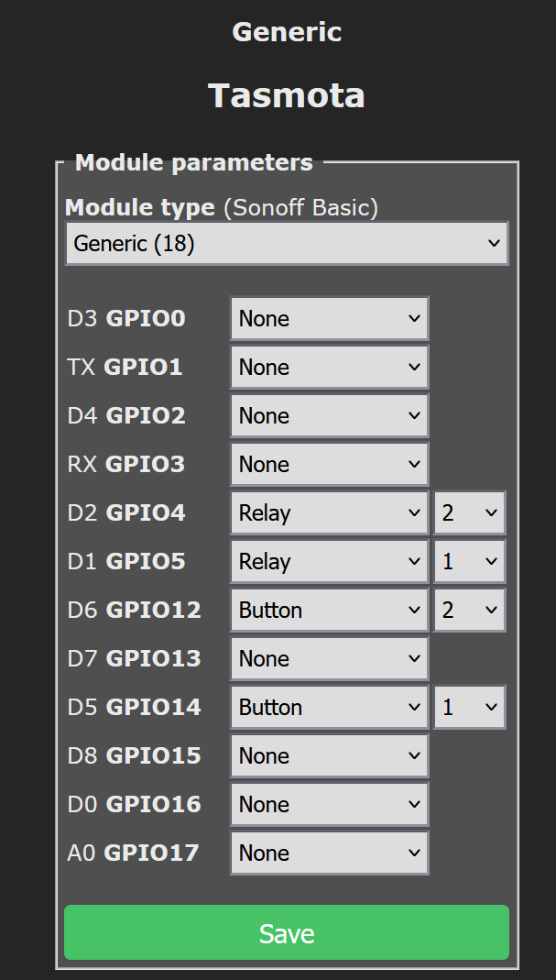This screenshot has height=980, width=556.
Task: Change the button index for GPIO14
Action: pyautogui.click(x=469, y=707)
